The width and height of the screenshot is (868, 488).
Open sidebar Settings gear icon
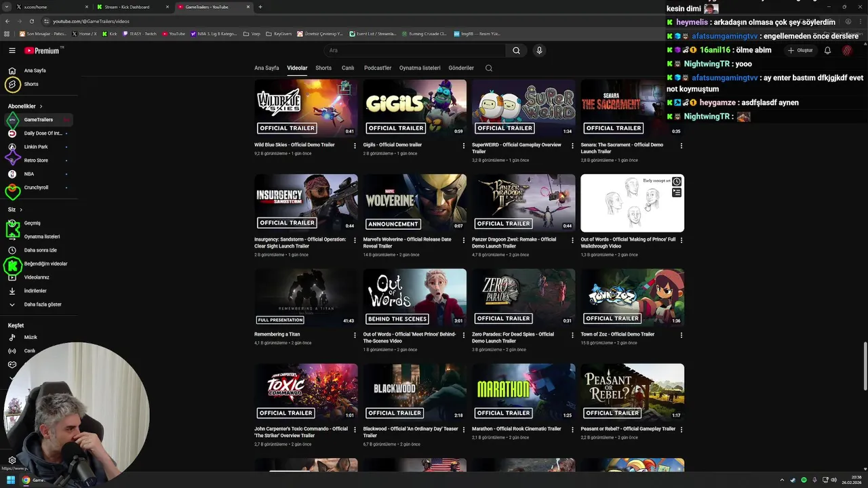tap(12, 460)
